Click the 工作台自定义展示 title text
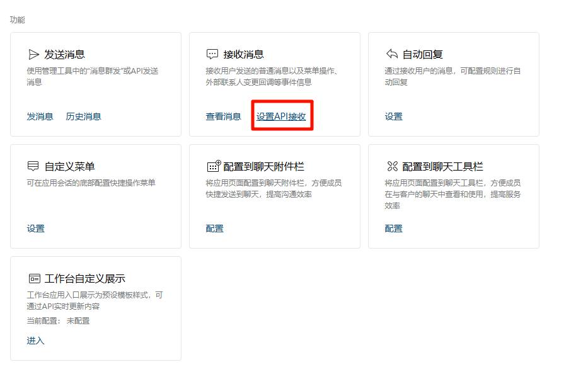Screen dimensions: 588x372 tap(85, 278)
